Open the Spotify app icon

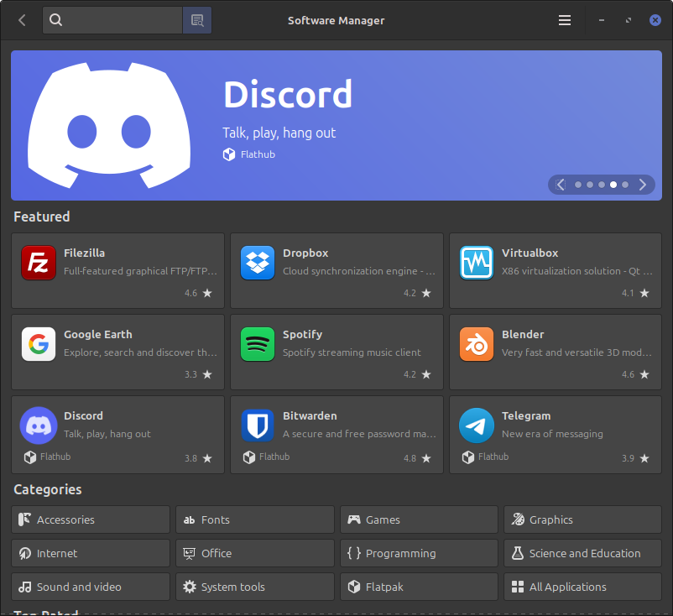[x=258, y=344]
